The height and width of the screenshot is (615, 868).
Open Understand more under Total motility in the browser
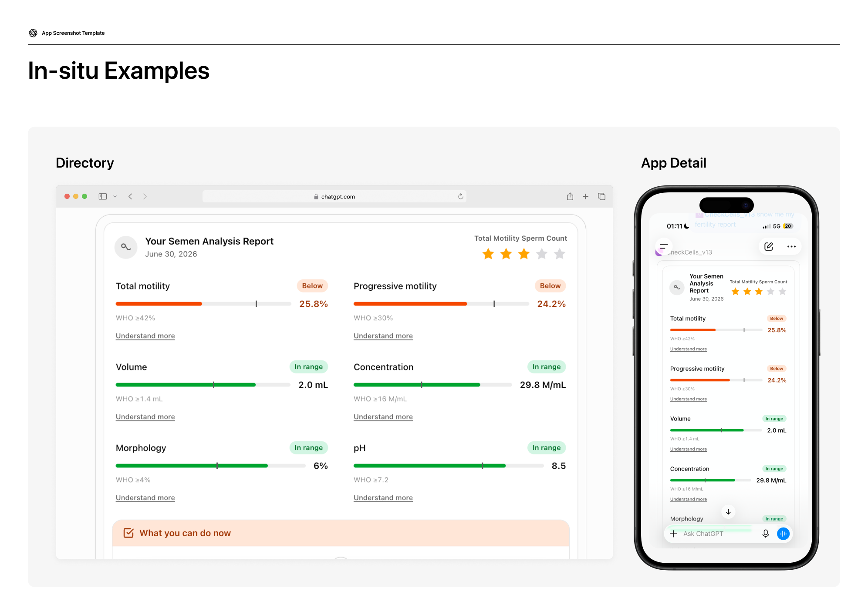coord(145,336)
